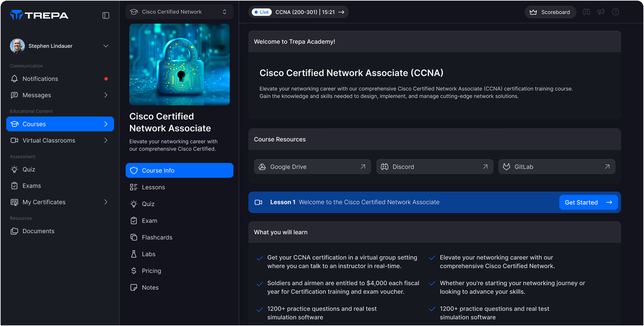Image resolution: width=644 pixels, height=326 pixels.
Task: Click the Messages chat icon
Action: coord(14,95)
